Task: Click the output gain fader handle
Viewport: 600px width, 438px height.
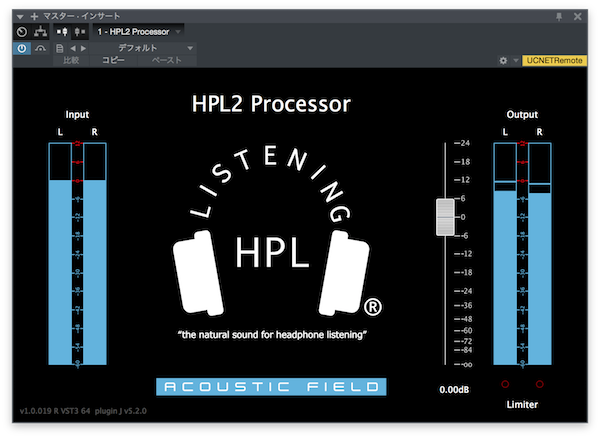Action: pyautogui.click(x=445, y=217)
